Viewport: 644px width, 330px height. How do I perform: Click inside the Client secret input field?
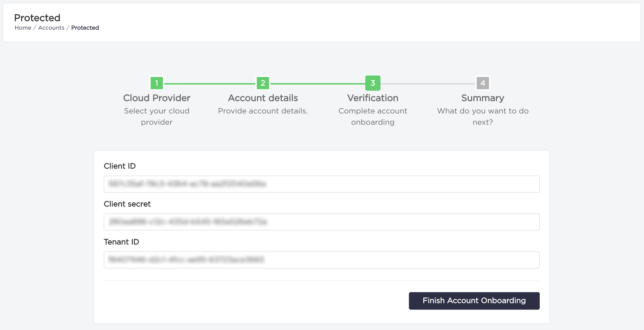(321, 222)
